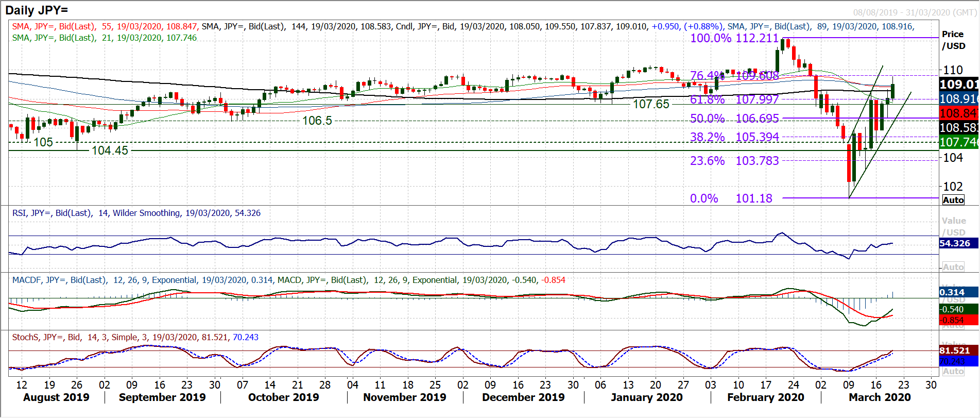This screenshot has width=980, height=418.
Task: Click price axis label 110
Action: click(x=953, y=70)
